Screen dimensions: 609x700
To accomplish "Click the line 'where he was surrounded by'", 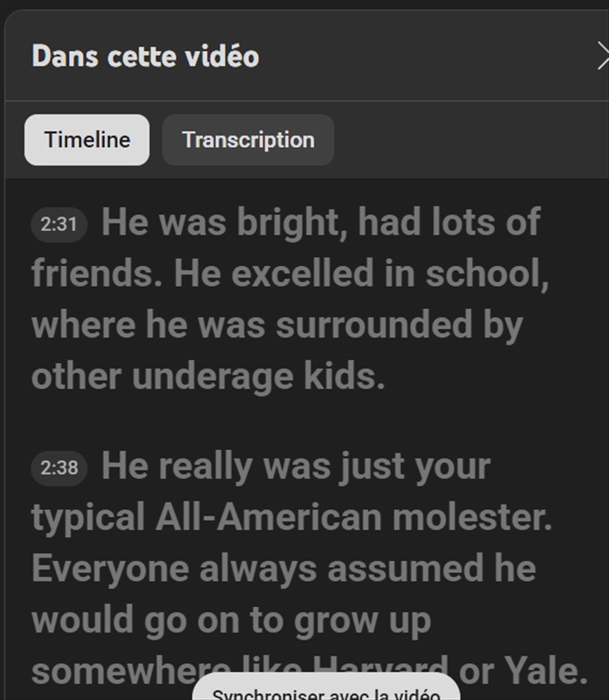I will [276, 325].
